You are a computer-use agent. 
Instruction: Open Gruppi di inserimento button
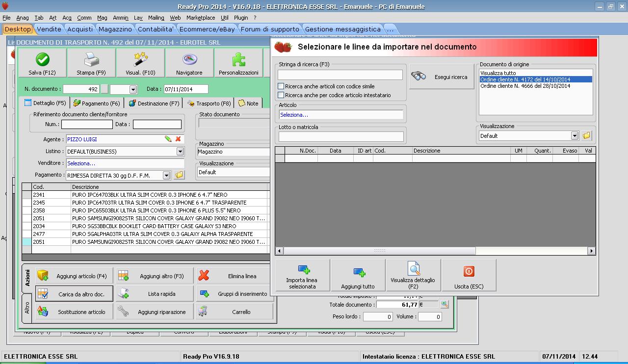pos(235,294)
